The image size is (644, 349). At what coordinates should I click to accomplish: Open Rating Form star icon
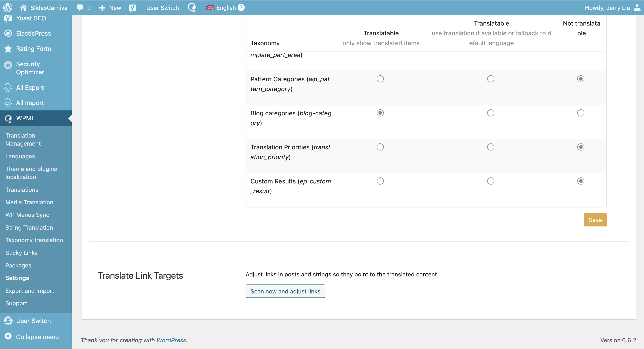8,49
